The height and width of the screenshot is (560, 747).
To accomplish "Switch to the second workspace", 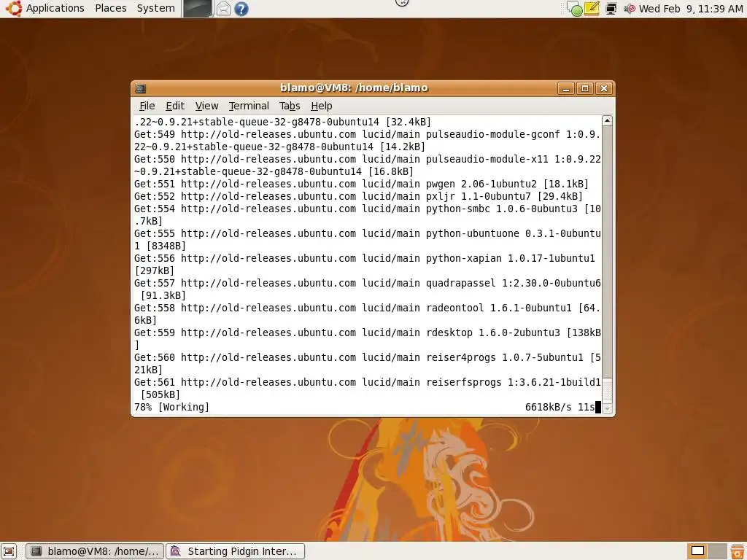I will tap(718, 551).
